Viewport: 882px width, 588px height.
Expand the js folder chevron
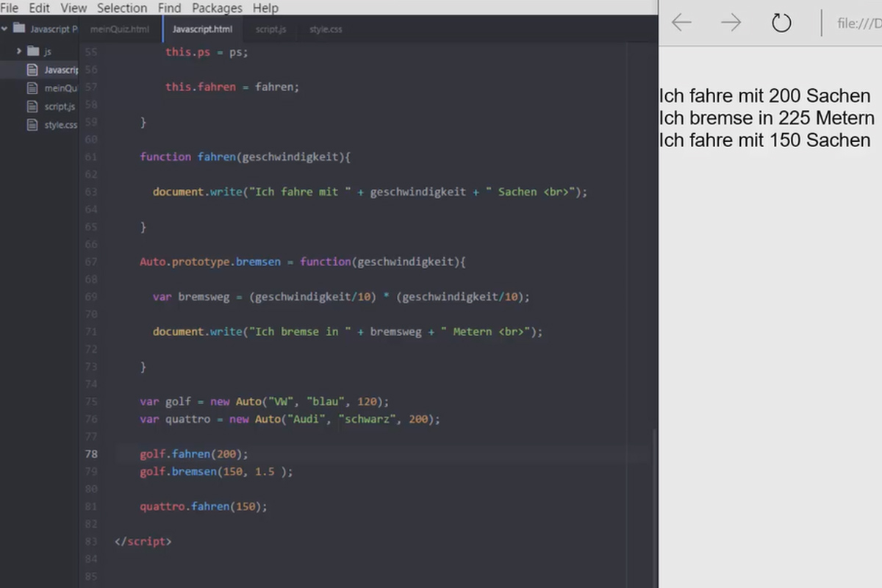19,51
